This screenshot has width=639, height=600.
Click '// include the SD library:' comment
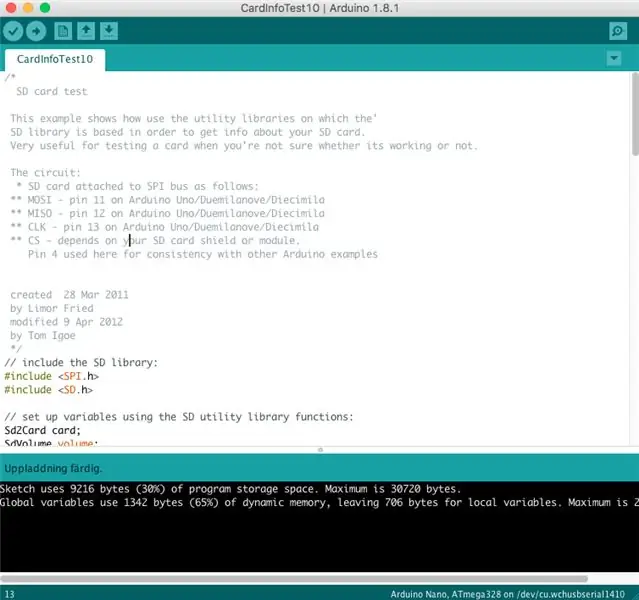tap(81, 363)
